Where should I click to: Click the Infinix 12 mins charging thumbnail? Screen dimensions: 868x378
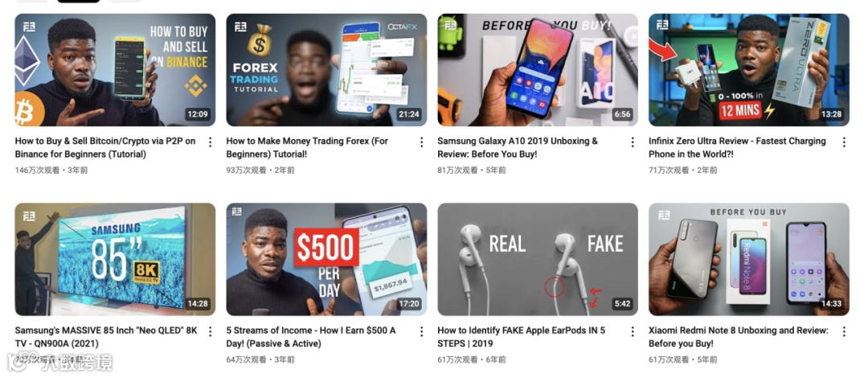(749, 70)
